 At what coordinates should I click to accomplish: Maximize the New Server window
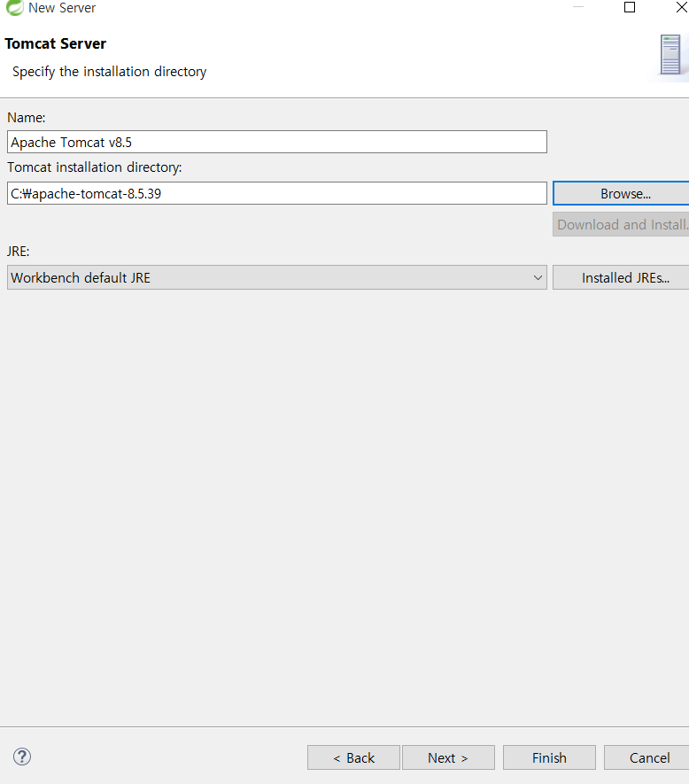[x=630, y=7]
